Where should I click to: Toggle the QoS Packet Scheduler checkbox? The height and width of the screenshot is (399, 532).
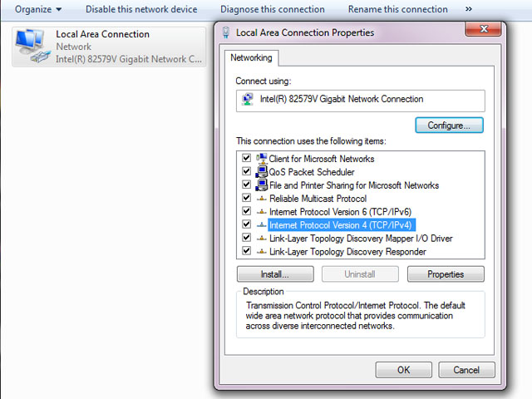(247, 171)
